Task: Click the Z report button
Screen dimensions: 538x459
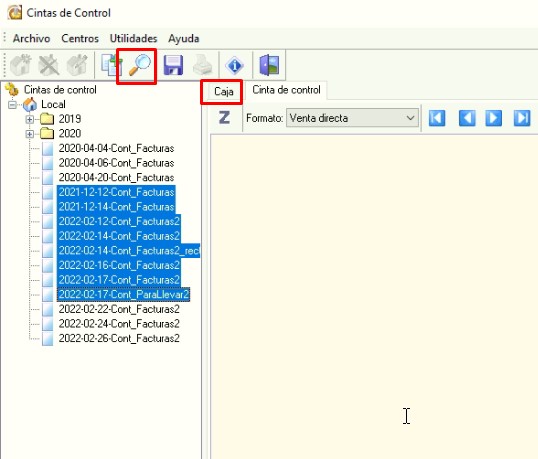Action: (x=224, y=118)
